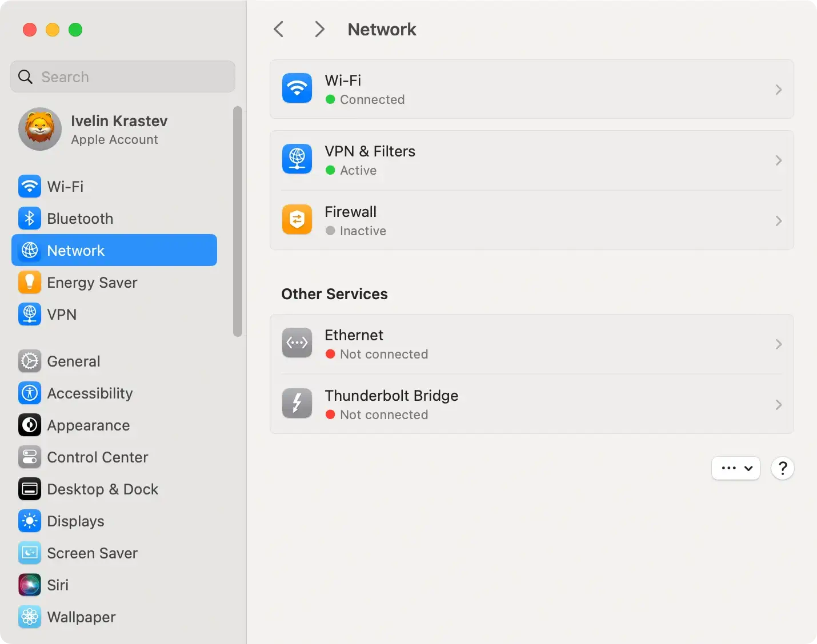
Task: Click the Ethernet service icon
Action: pyautogui.click(x=297, y=343)
